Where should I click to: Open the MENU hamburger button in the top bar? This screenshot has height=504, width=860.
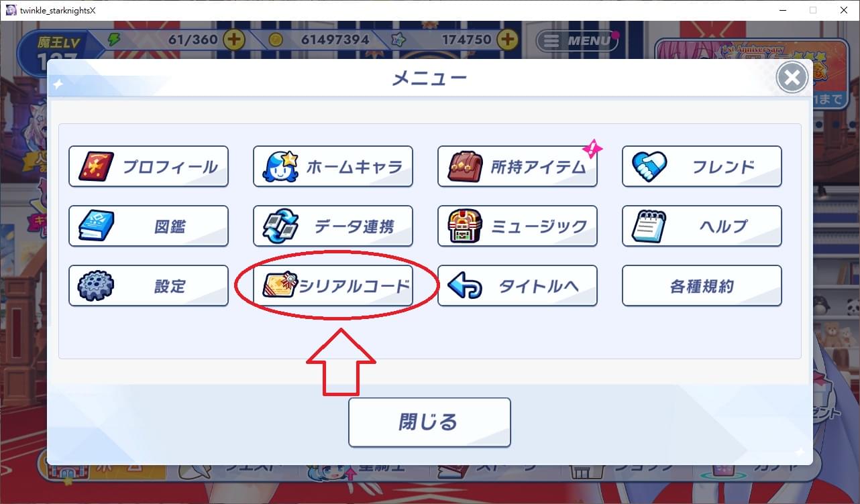tap(578, 40)
